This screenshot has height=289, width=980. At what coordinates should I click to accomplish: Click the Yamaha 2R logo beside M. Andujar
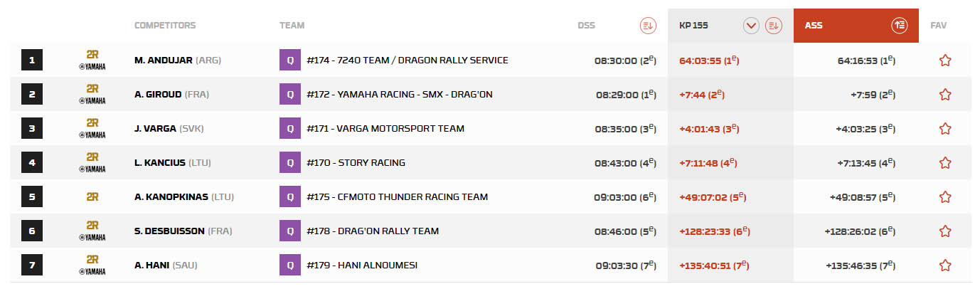[92, 61]
